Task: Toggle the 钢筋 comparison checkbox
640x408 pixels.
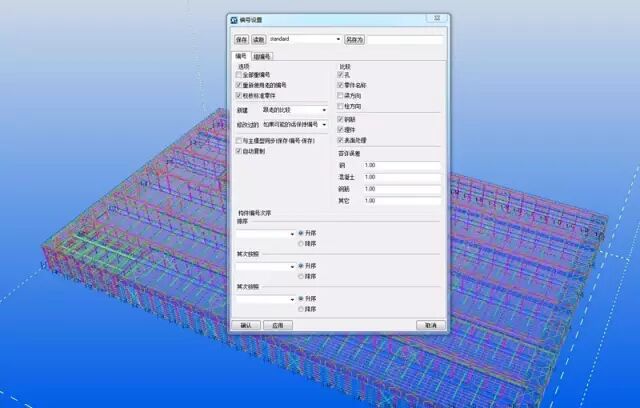Action: [x=340, y=120]
